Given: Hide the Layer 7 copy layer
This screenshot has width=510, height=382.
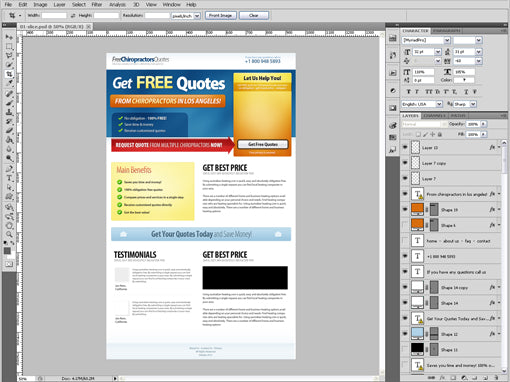Looking at the screenshot, I should tap(405, 163).
